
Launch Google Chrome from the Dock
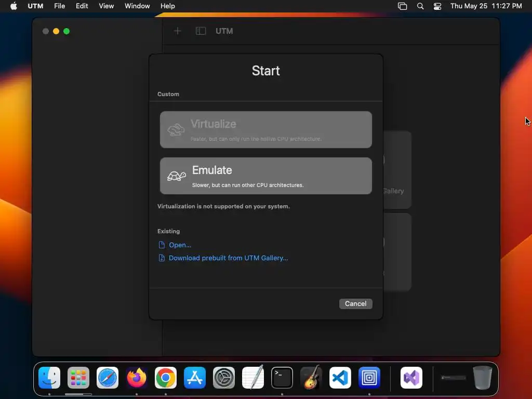(166, 378)
